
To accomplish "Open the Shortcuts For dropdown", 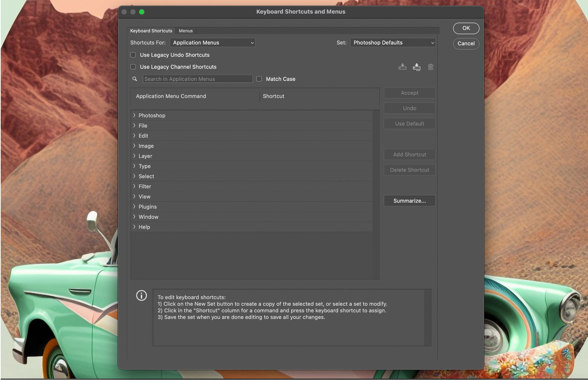I will (x=212, y=43).
